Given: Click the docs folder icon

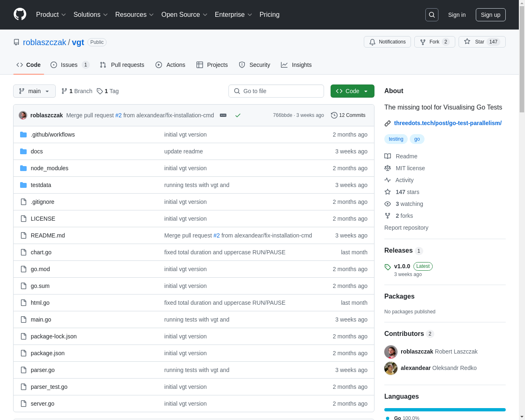Looking at the screenshot, I should tap(23, 151).
